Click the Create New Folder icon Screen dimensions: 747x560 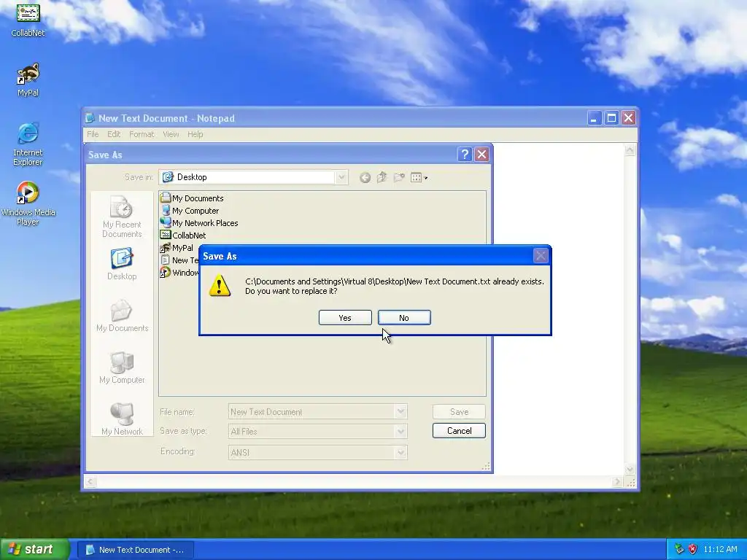399,178
